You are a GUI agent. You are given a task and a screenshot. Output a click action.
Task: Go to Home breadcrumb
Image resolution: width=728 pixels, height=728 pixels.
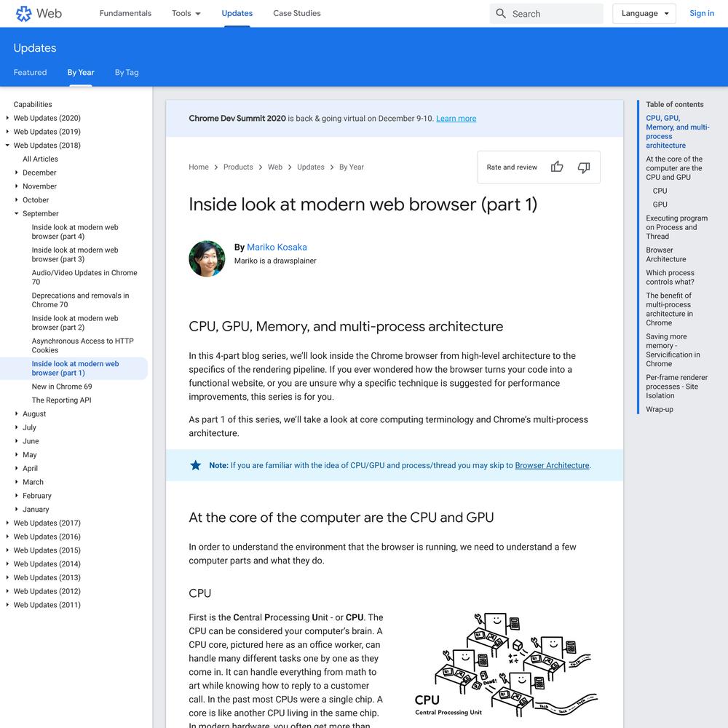point(199,167)
